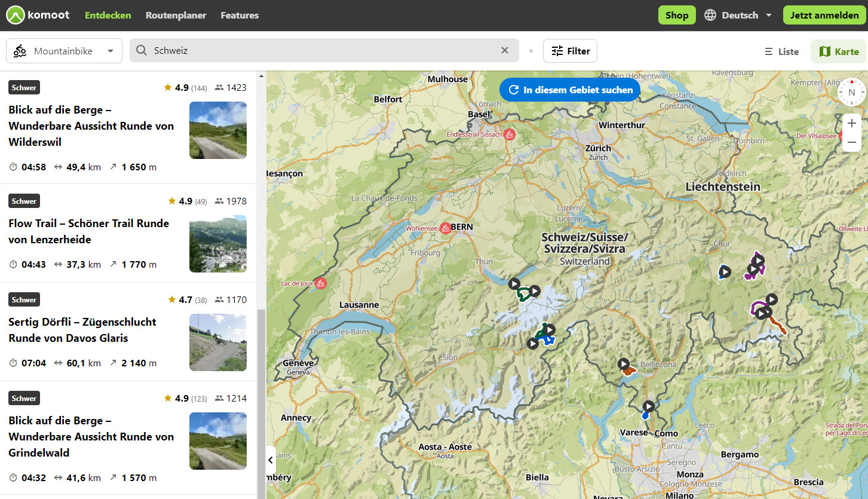
Task: Open Flow Trail Runde von Lenzerheide
Action: coord(88,231)
